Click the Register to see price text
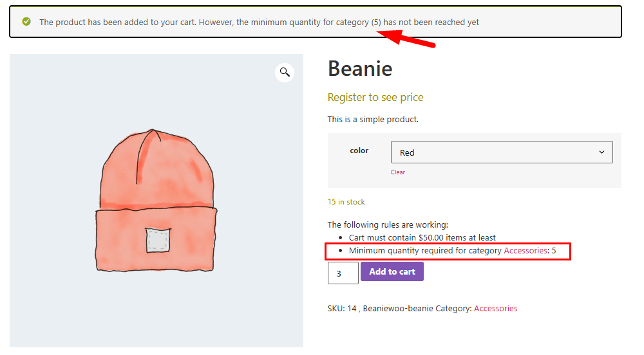This screenshot has height=355, width=644. click(375, 98)
